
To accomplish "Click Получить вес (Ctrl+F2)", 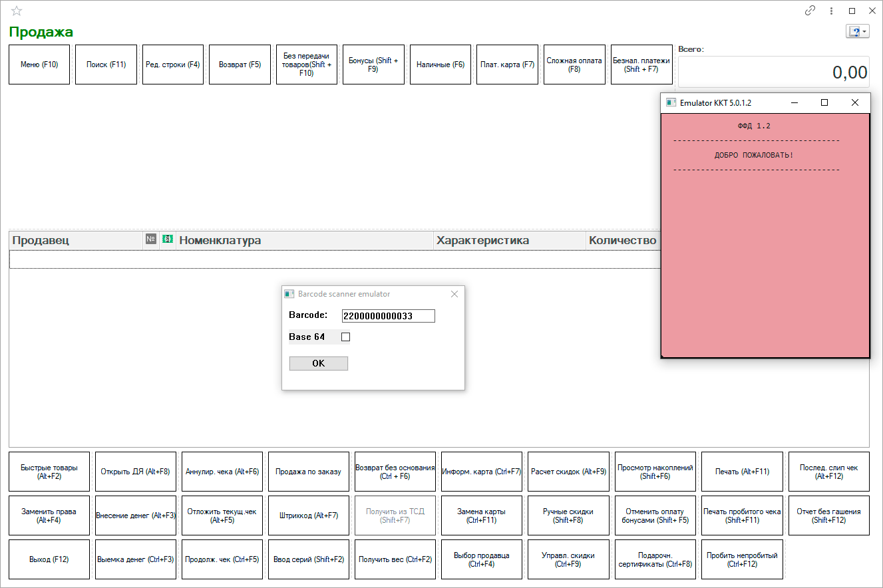I will [x=395, y=559].
